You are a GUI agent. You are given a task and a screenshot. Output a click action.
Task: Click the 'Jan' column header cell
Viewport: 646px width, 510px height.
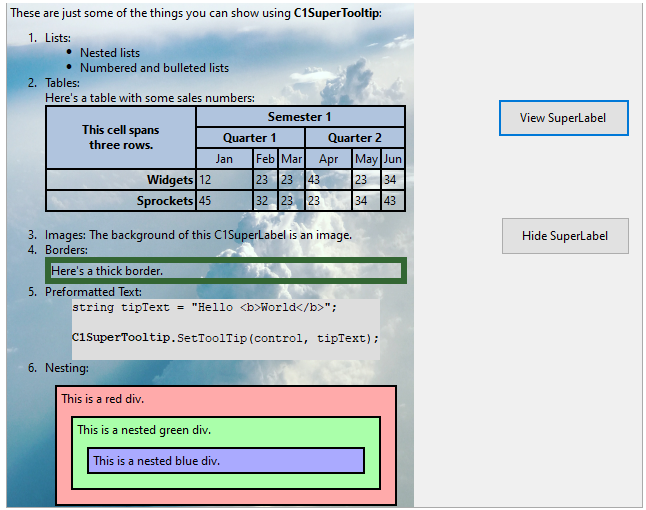point(224,159)
